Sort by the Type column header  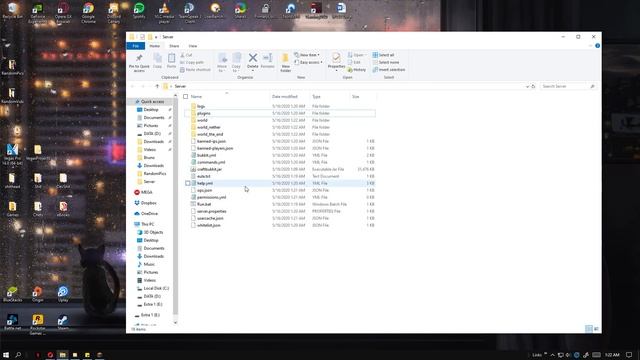click(316, 97)
